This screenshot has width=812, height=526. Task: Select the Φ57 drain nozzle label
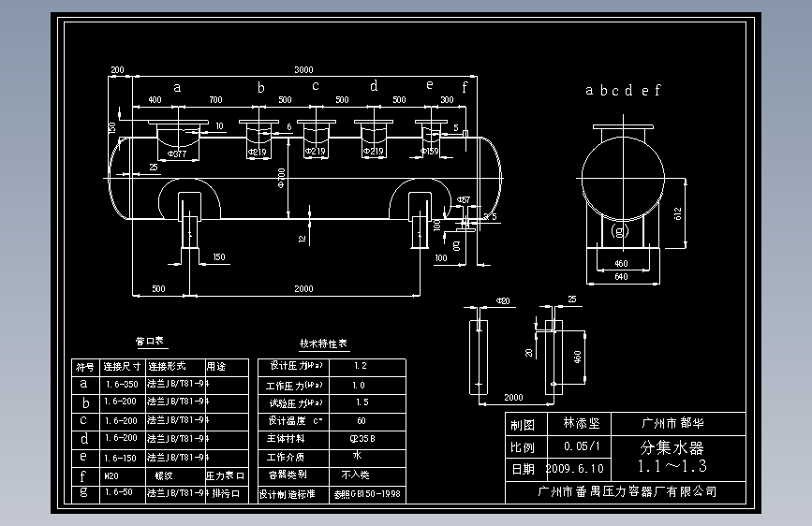pyautogui.click(x=463, y=200)
